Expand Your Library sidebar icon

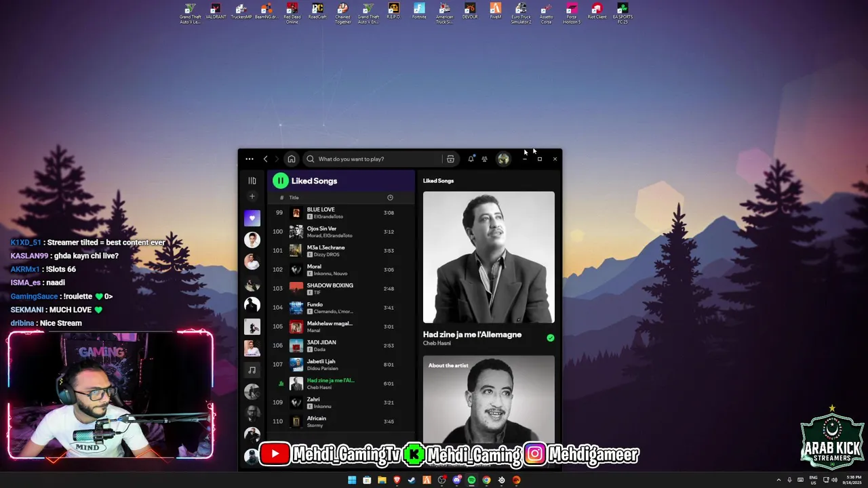click(252, 181)
